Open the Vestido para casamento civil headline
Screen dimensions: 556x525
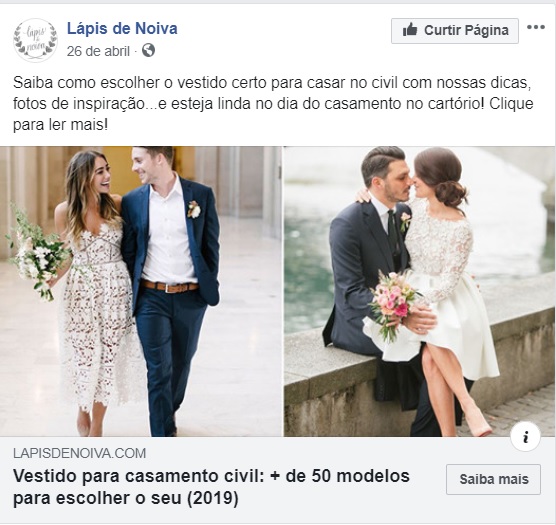[x=211, y=487]
